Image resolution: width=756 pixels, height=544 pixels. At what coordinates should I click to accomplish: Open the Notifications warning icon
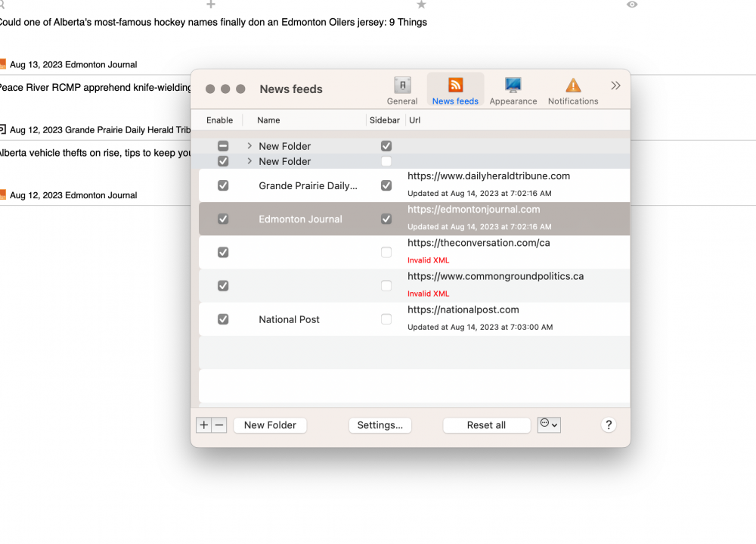573,86
